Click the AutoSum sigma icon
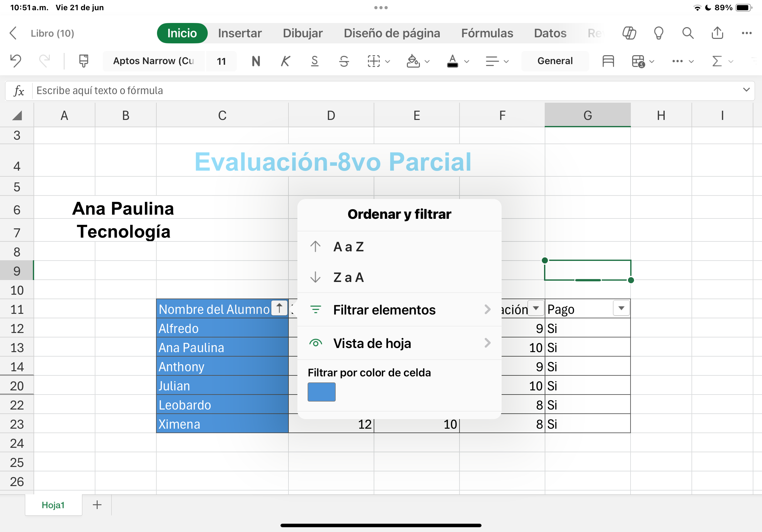 [717, 61]
